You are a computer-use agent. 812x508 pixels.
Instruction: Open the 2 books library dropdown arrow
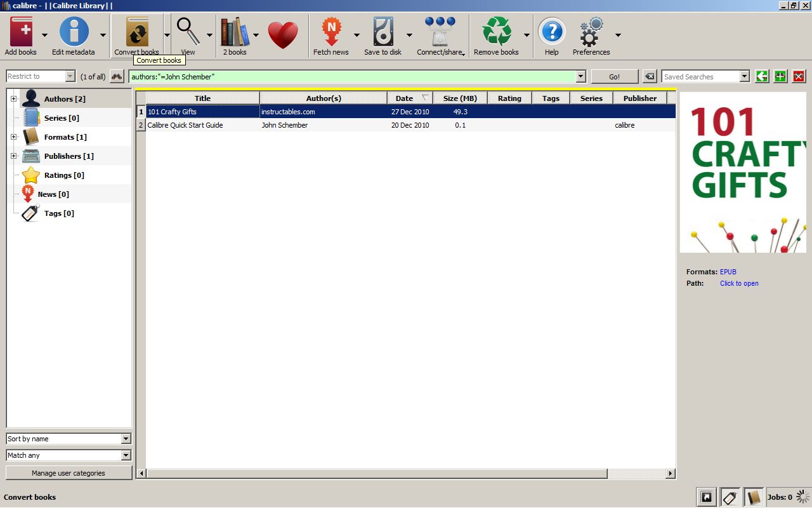point(256,35)
